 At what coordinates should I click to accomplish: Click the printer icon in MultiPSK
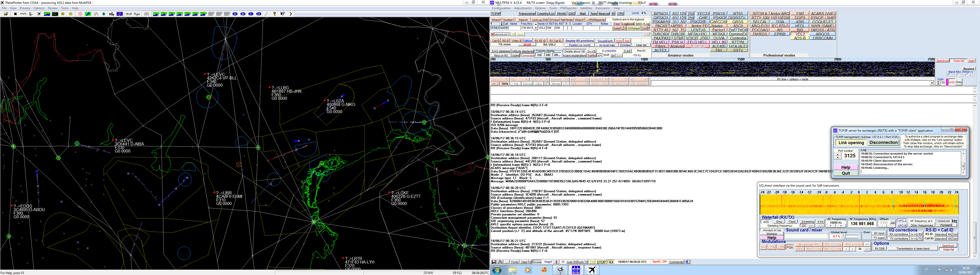(500, 262)
